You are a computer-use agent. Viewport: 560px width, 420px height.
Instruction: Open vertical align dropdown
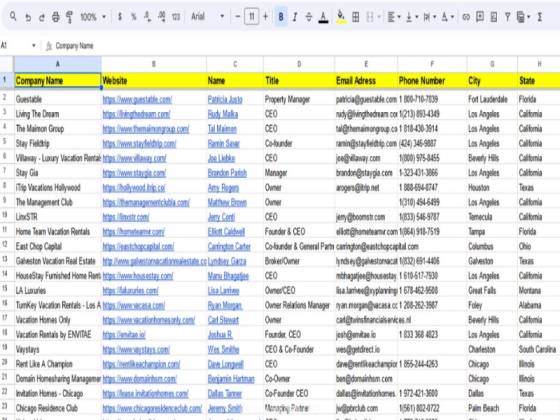[412, 17]
